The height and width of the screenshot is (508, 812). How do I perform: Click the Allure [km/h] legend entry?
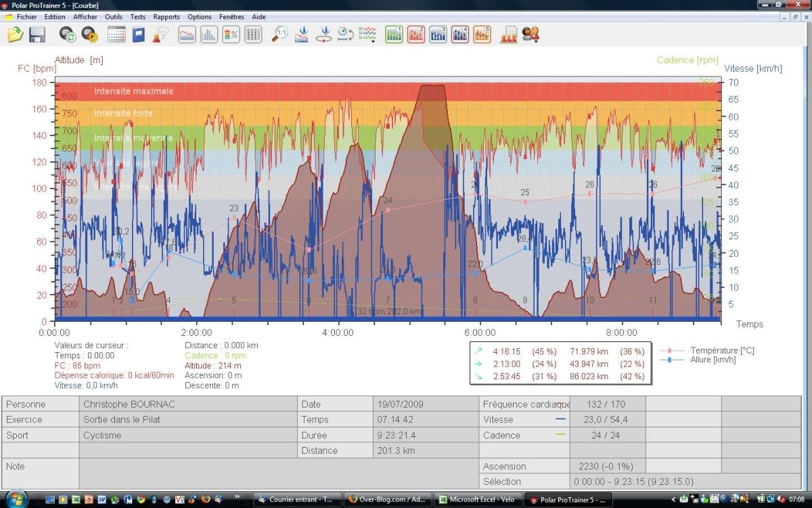pyautogui.click(x=698, y=360)
